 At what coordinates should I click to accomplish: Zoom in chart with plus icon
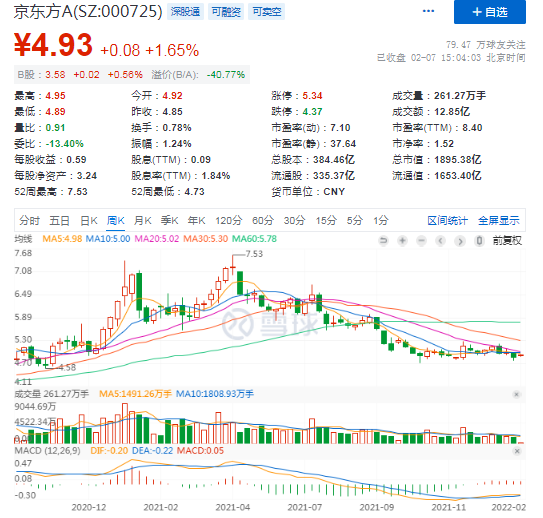402,240
